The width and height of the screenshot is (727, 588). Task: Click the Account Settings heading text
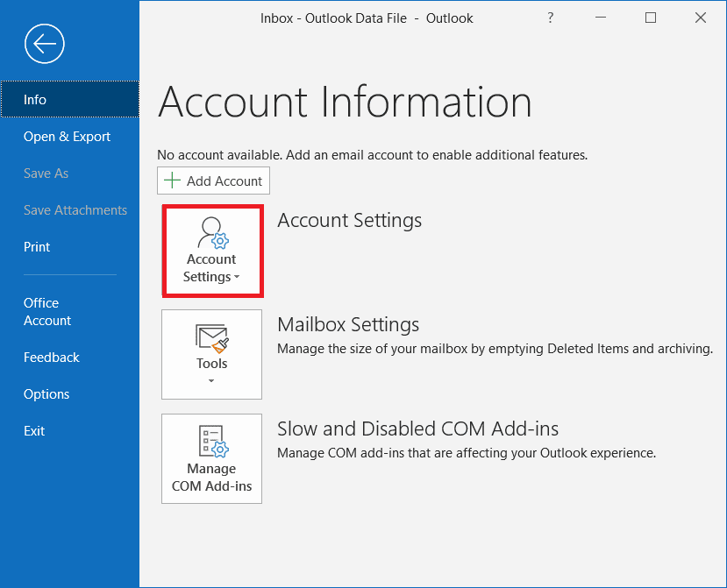tap(350, 220)
